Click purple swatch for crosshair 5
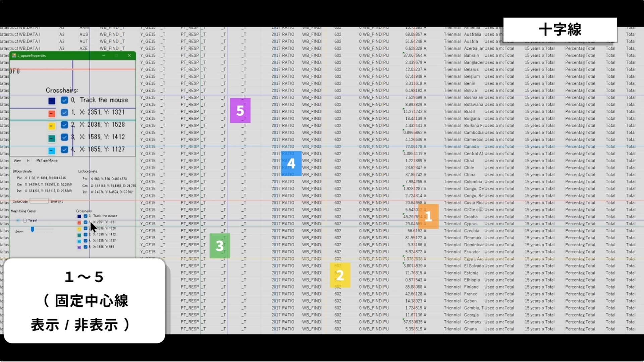The height and width of the screenshot is (362, 644). click(x=79, y=247)
